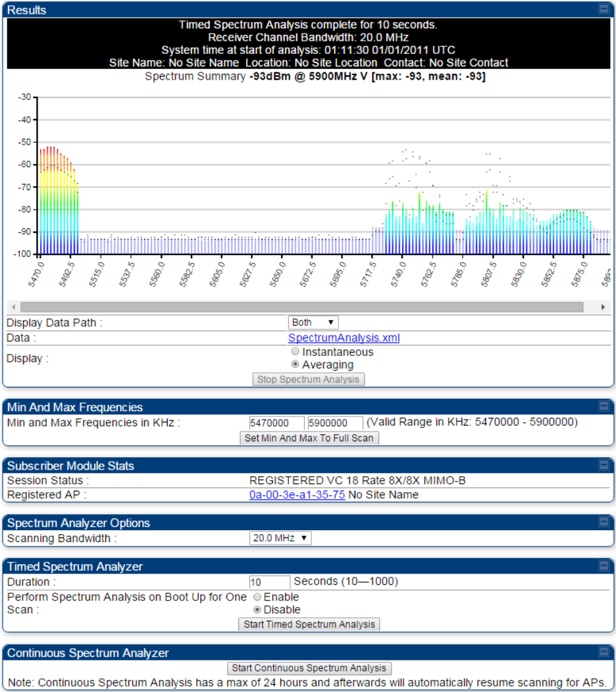Collapse the Subscriber Module Stats panel

coord(603,464)
